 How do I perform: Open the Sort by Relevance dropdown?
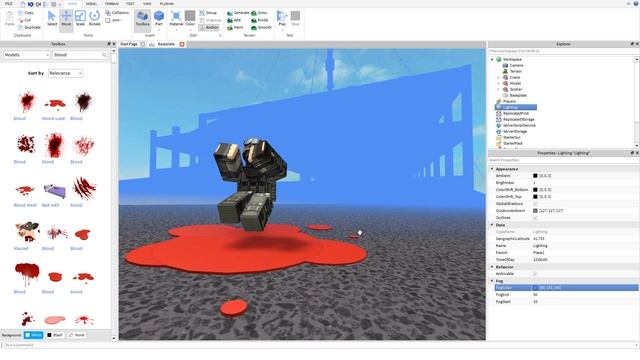click(65, 73)
